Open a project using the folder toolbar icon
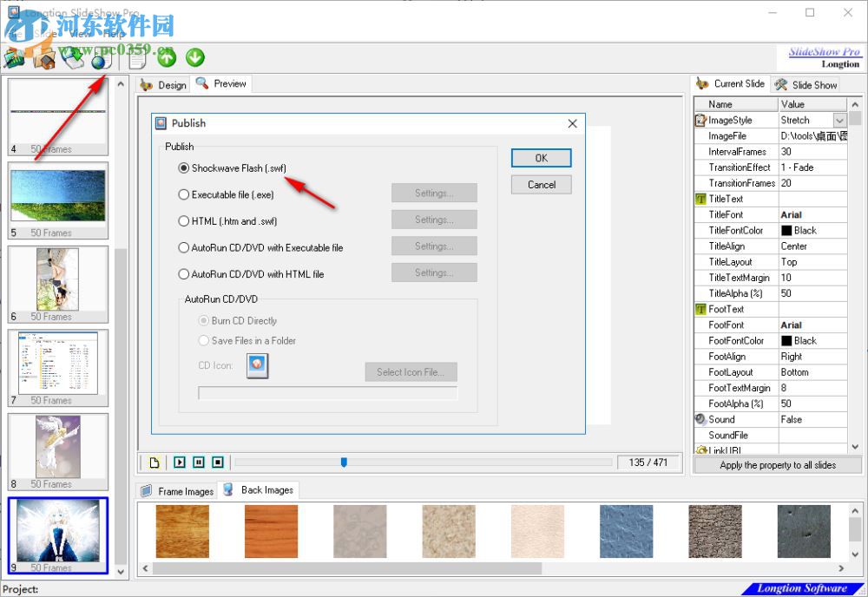 (x=45, y=58)
